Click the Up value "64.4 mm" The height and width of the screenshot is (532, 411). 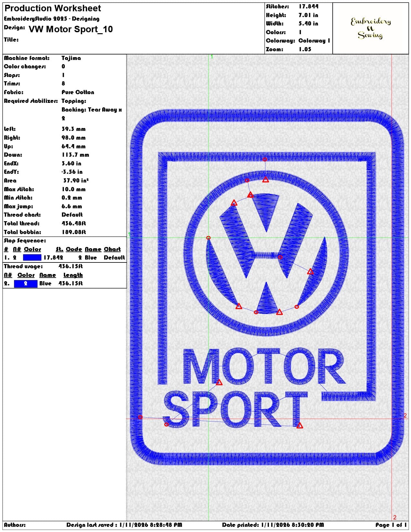[73, 146]
